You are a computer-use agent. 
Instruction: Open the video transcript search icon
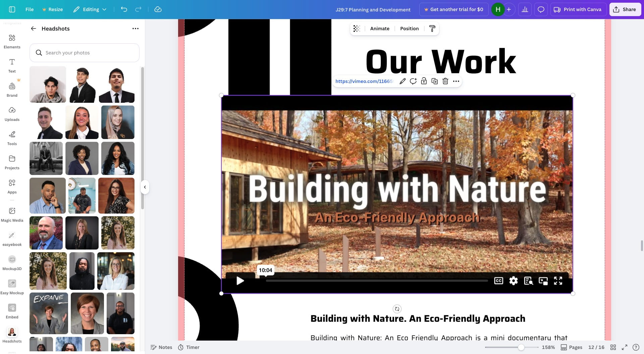pos(528,281)
